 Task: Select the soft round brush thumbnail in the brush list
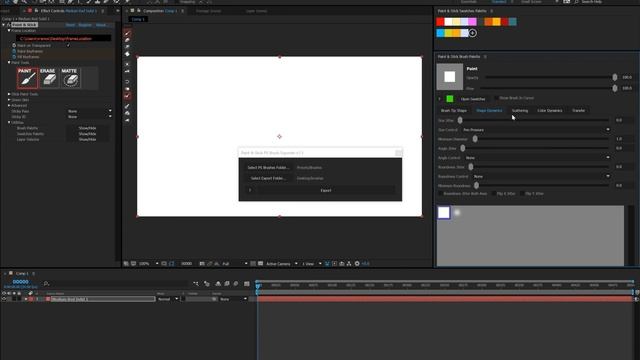[457, 212]
